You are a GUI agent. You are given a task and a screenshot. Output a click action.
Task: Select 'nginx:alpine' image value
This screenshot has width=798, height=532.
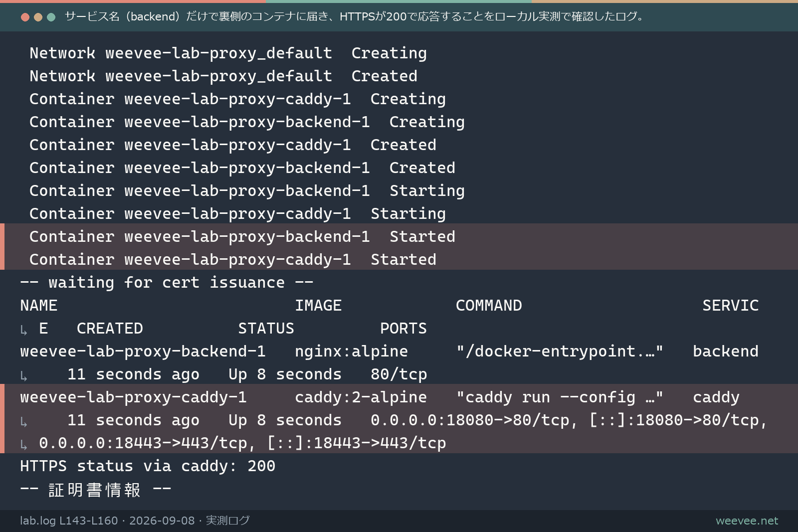click(x=351, y=351)
